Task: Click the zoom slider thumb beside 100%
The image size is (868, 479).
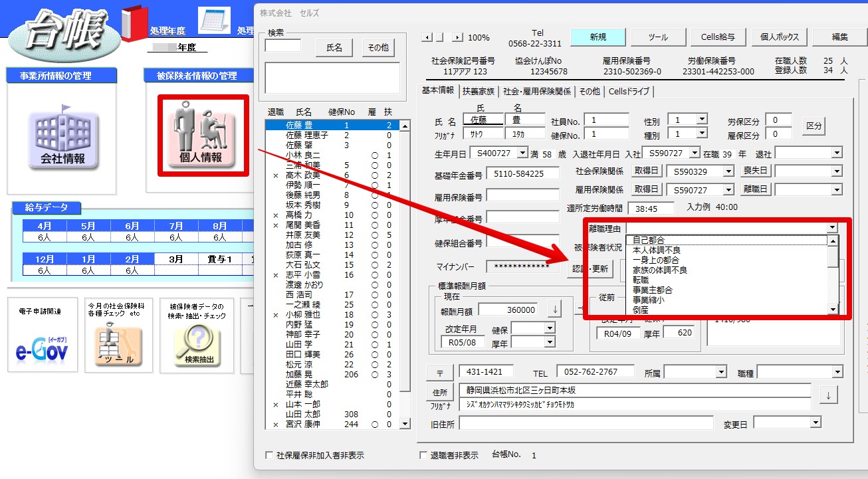Action: 439,37
